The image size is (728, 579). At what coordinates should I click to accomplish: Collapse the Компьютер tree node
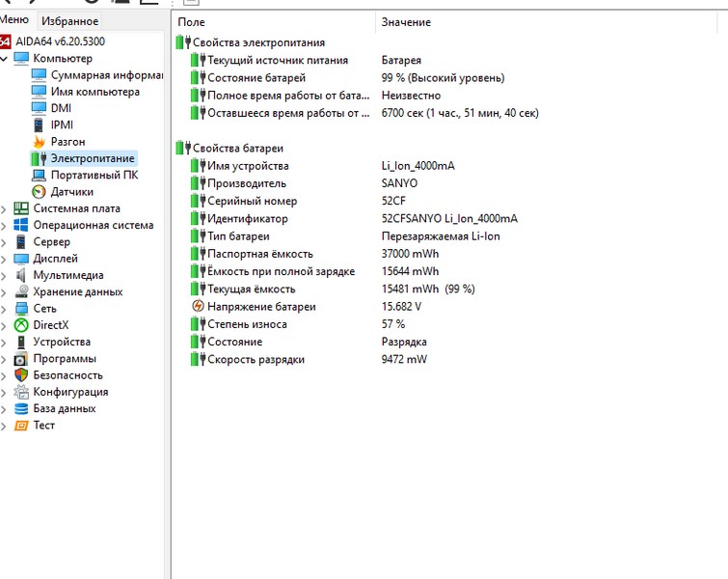(x=5, y=59)
